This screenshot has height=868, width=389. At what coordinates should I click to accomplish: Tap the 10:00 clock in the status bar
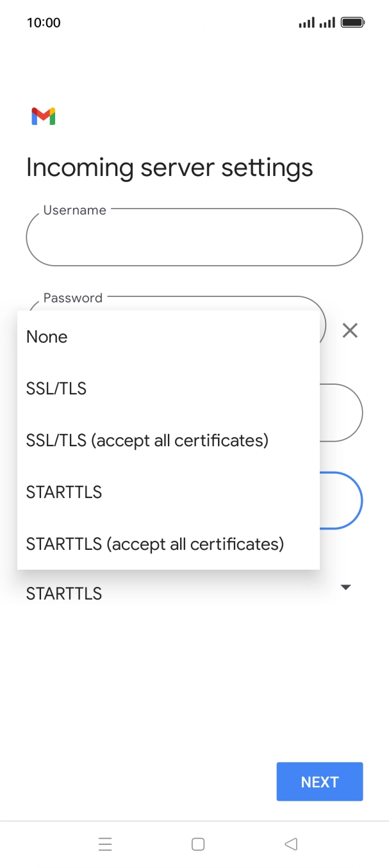coord(44,23)
